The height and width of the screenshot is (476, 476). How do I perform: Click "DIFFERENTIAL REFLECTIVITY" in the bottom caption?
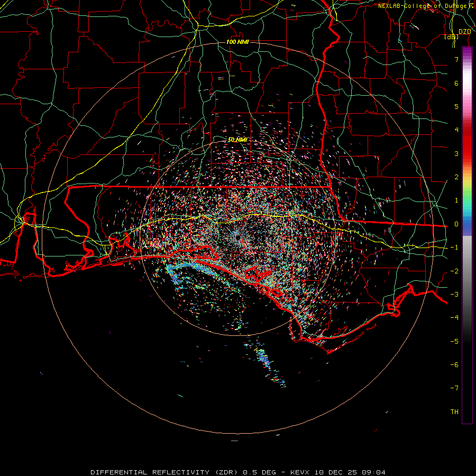150,472
